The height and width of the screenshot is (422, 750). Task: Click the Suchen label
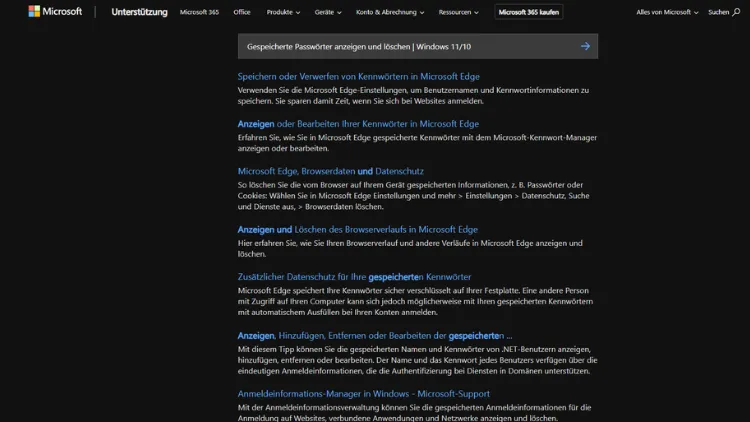click(718, 12)
